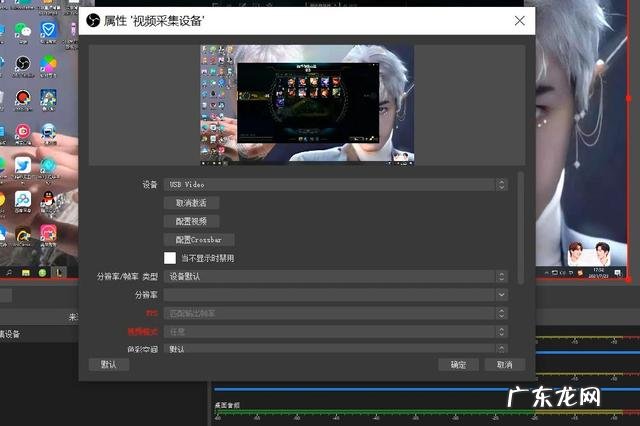Click the 配置视频 button
Viewport: 640px width, 426px height.
(x=191, y=221)
